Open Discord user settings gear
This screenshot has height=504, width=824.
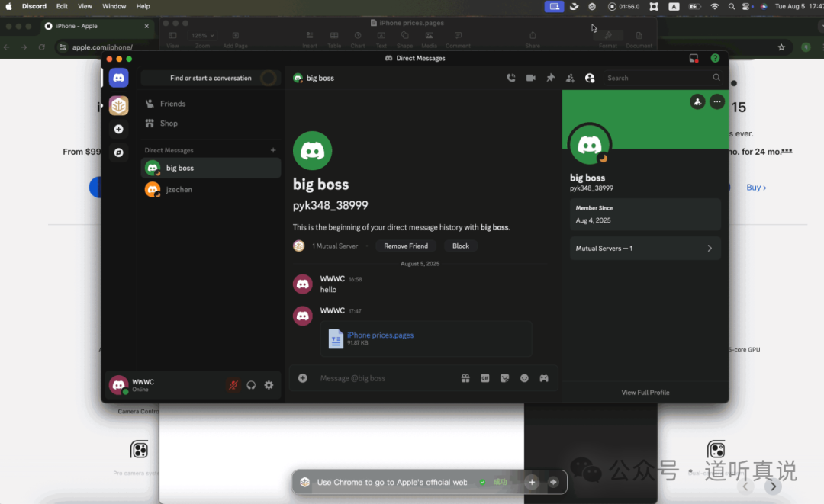pos(269,385)
